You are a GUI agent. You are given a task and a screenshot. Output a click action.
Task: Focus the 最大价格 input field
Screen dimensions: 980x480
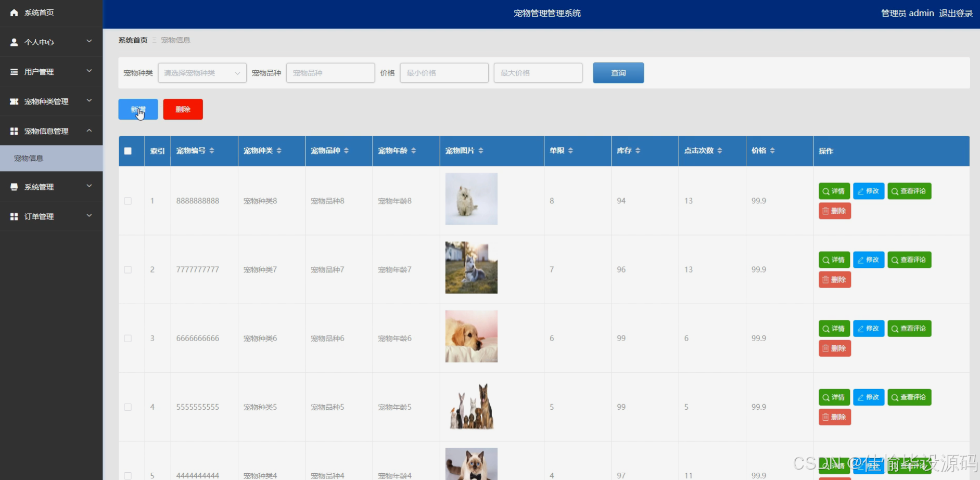[x=538, y=73]
